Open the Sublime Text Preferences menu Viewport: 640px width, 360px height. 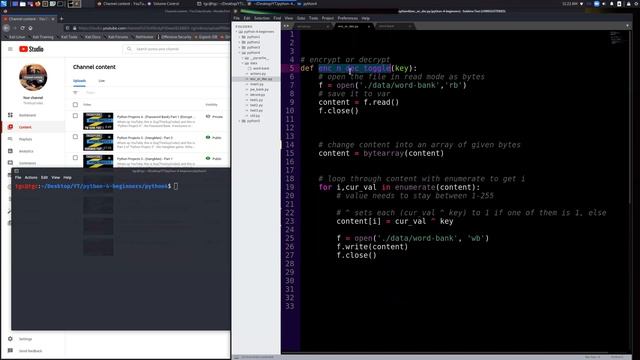(347, 18)
